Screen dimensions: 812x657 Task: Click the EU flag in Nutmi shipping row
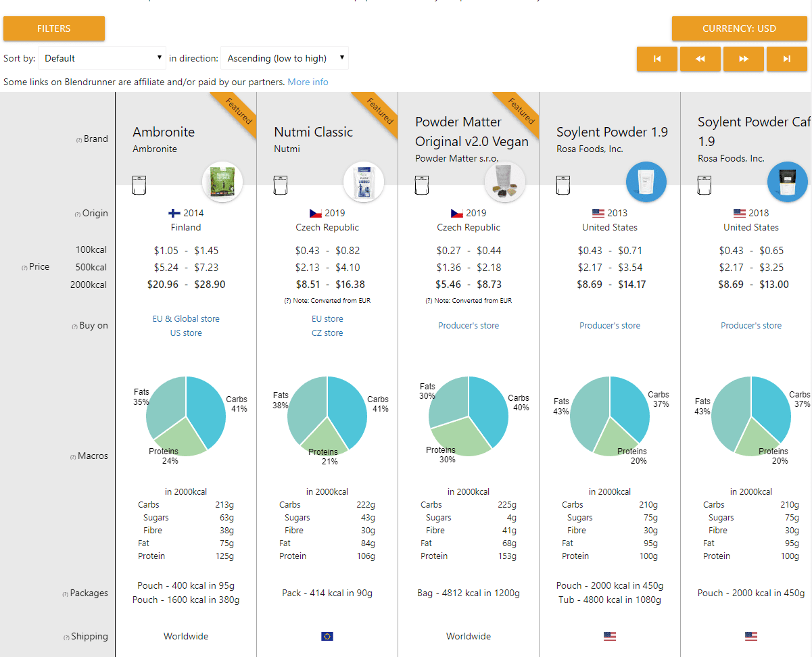[x=327, y=636]
